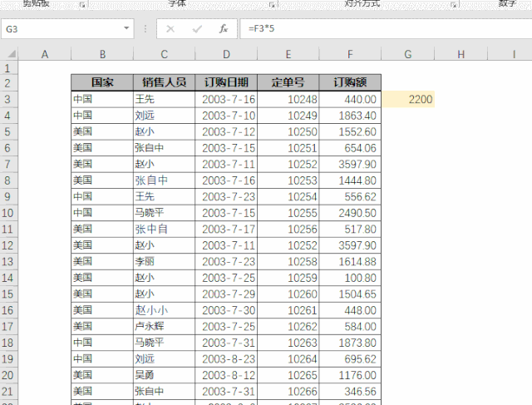Cancel the formula entry with X icon
This screenshot has width=532, height=405.
(170, 29)
